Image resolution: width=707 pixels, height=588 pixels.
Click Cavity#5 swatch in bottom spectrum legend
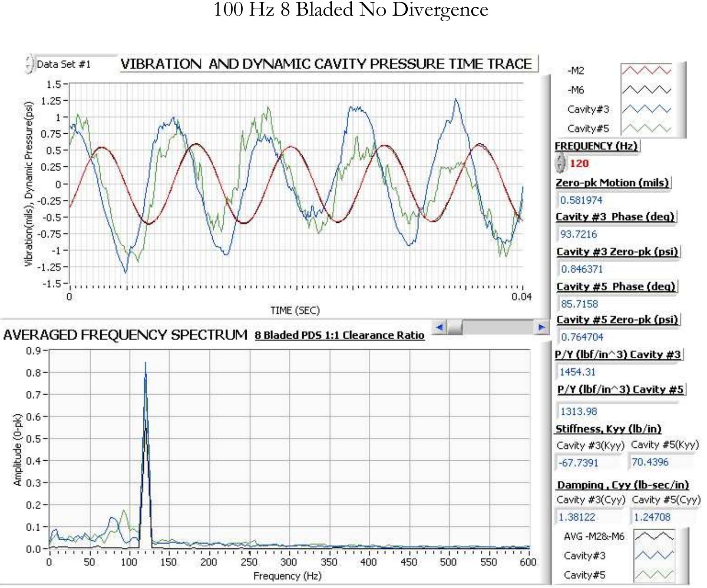pyautogui.click(x=654, y=575)
